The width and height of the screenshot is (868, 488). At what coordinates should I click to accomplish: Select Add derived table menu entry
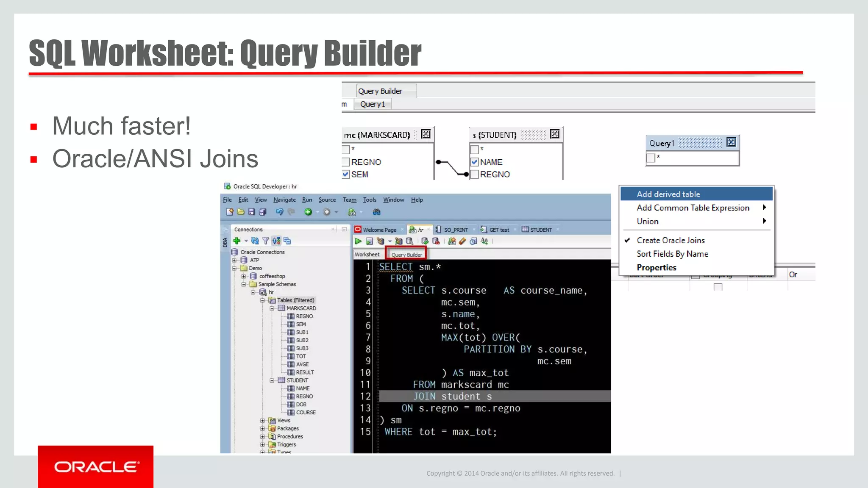coord(696,194)
